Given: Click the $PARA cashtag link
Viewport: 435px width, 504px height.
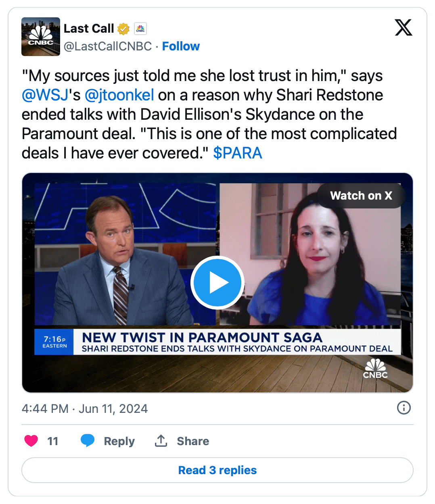Looking at the screenshot, I should coord(238,153).
